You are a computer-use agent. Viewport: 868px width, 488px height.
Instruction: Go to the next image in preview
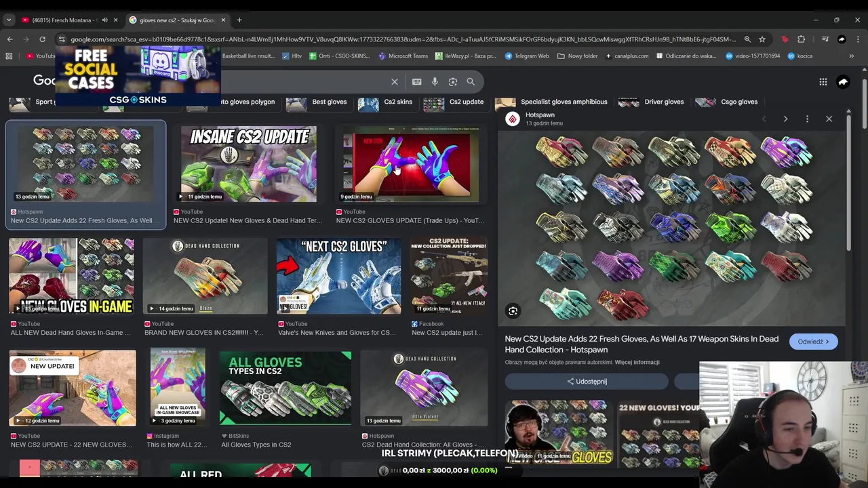pos(785,119)
